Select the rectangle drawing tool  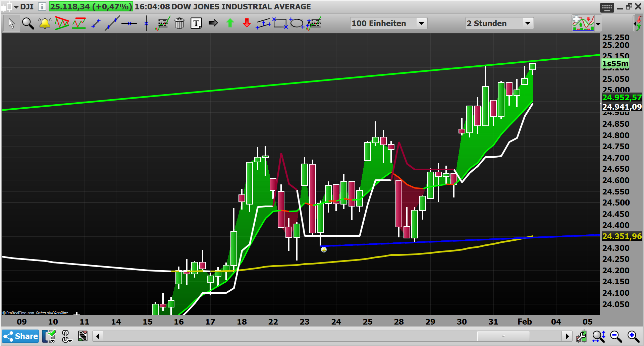[x=280, y=23]
